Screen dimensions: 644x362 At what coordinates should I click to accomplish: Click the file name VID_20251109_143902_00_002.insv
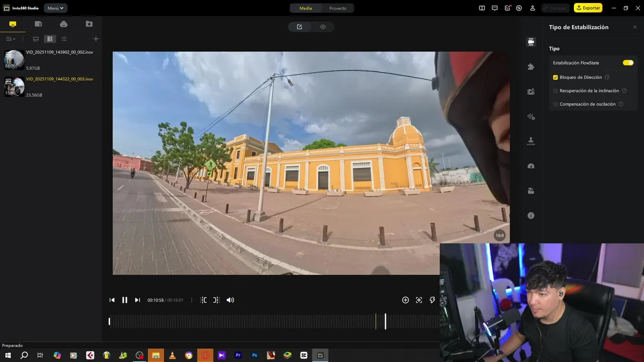[59, 52]
